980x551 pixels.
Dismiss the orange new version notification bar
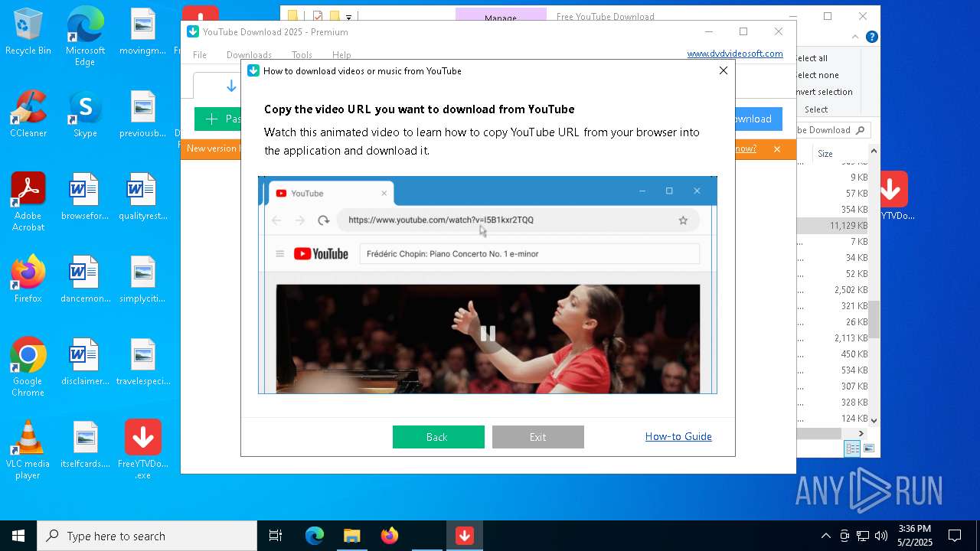pos(776,149)
